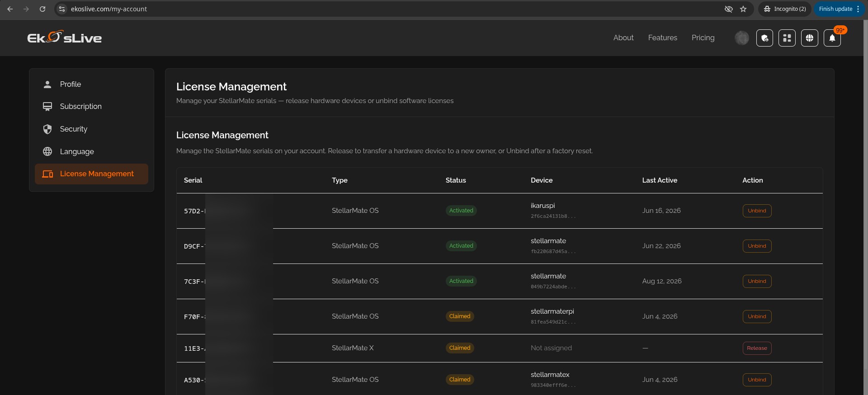
Task: Go back using the browser back arrow
Action: click(x=10, y=9)
